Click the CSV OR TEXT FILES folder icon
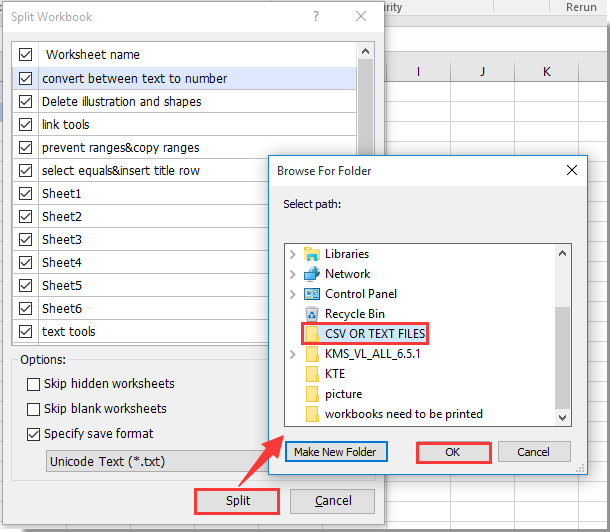 point(312,334)
